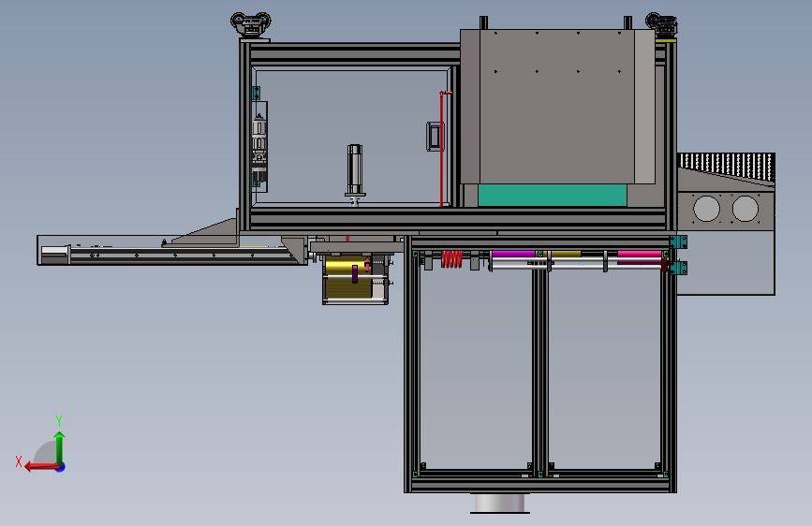Select the upright cylinder standing in the window frame

click(x=355, y=169)
